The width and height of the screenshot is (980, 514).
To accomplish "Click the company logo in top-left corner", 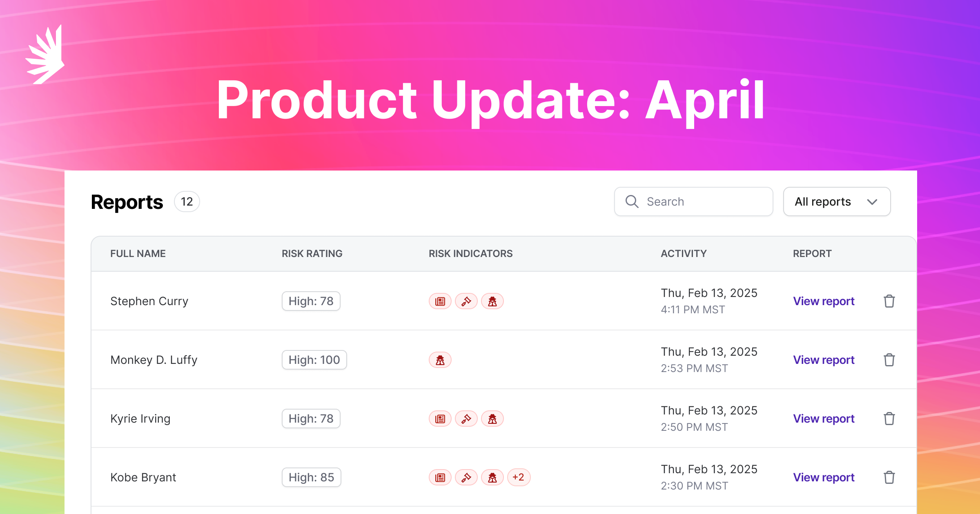I will pos(45,55).
